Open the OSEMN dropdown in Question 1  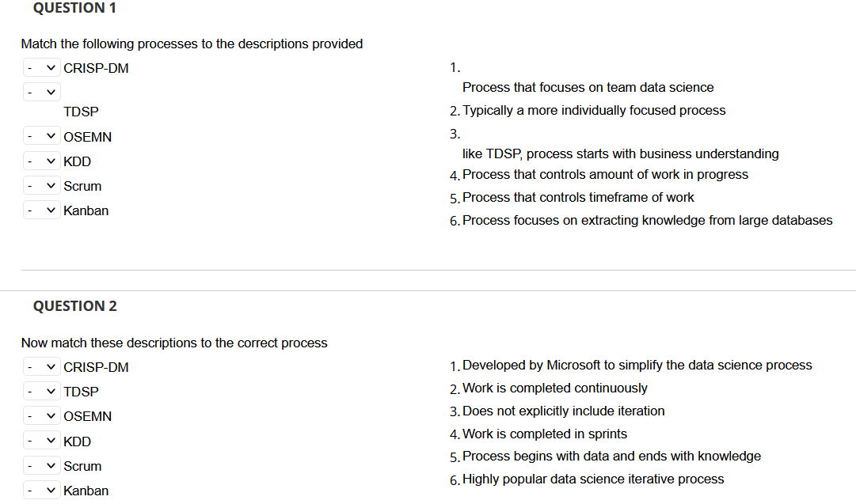41,135
